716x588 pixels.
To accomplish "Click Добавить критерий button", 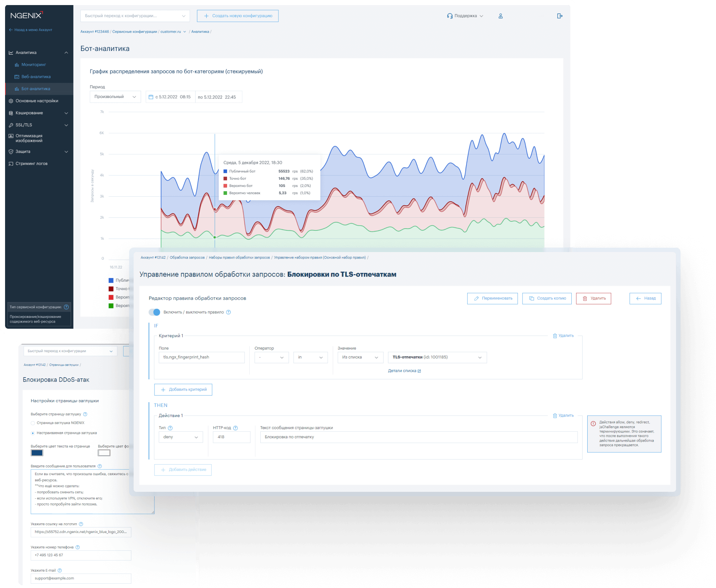I will (x=183, y=390).
